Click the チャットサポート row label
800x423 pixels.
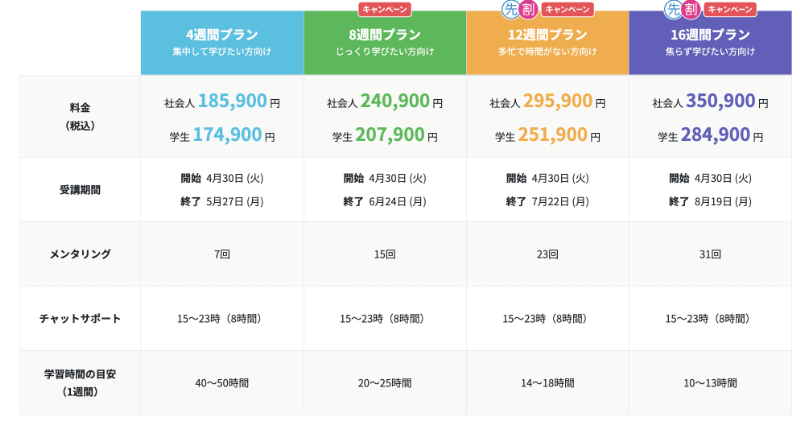coord(80,319)
